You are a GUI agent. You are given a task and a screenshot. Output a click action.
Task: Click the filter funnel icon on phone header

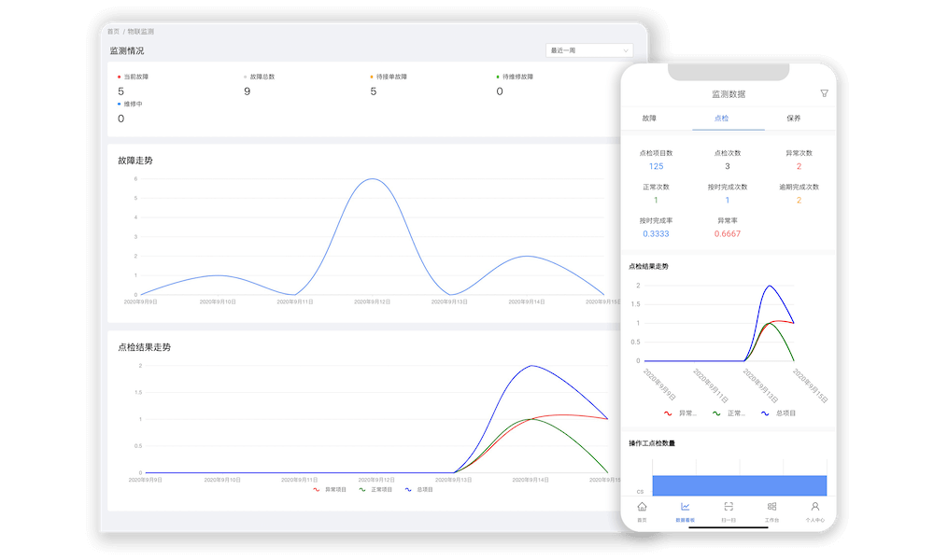824,93
